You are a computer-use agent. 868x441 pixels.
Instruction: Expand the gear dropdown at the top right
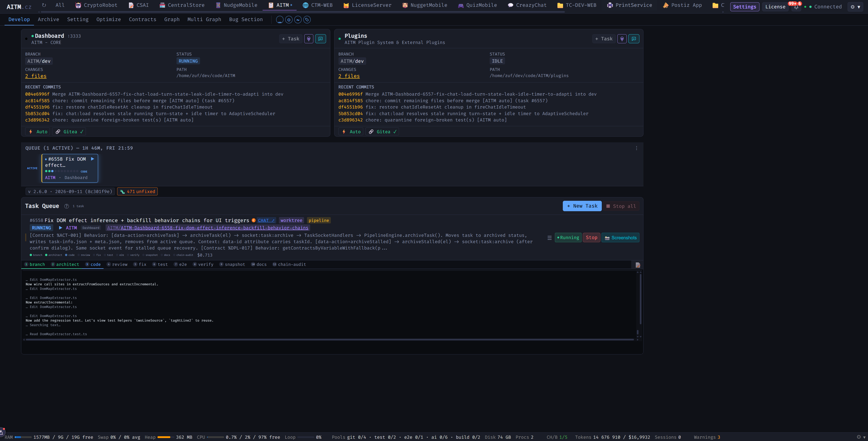855,7
